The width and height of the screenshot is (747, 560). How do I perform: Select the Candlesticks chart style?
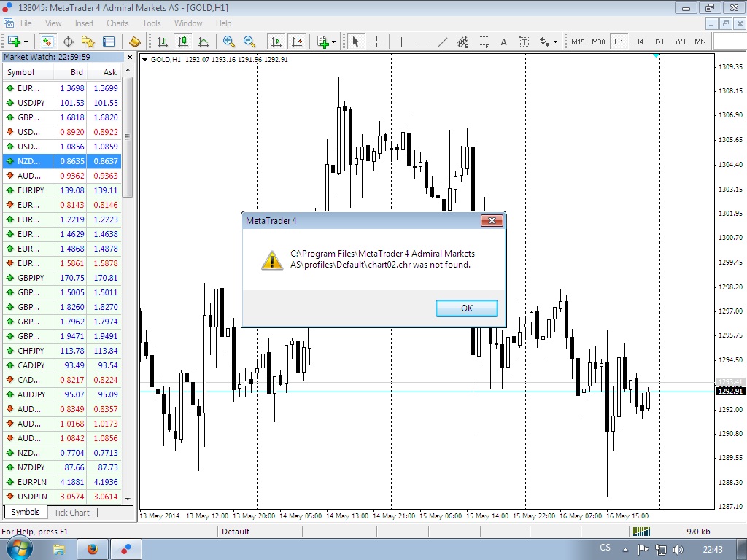coord(182,42)
